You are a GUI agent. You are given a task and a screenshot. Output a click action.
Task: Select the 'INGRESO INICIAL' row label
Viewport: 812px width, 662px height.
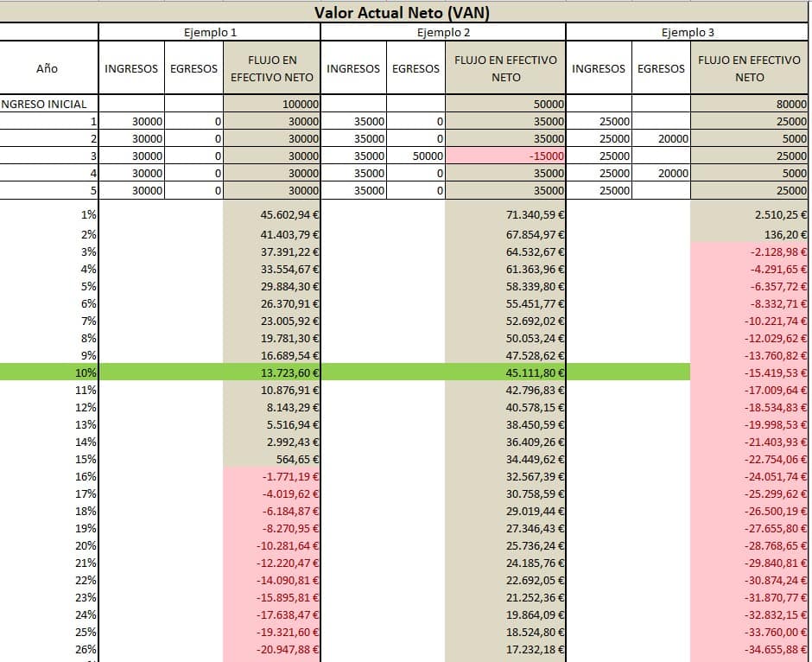[x=48, y=104]
